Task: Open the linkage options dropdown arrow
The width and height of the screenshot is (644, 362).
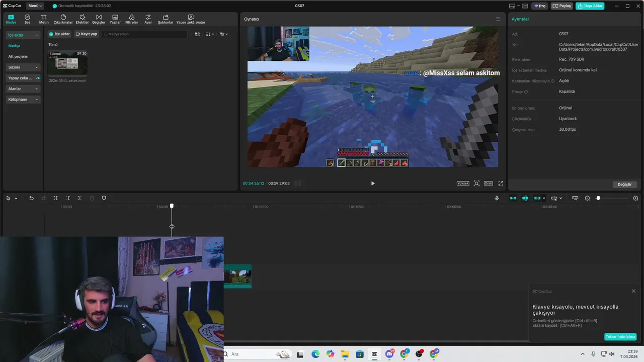Action: coord(544,198)
